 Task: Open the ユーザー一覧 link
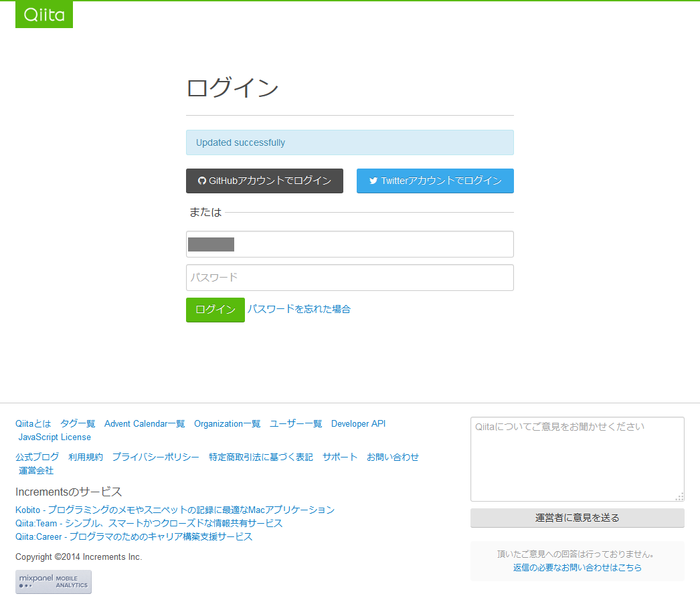(x=296, y=424)
